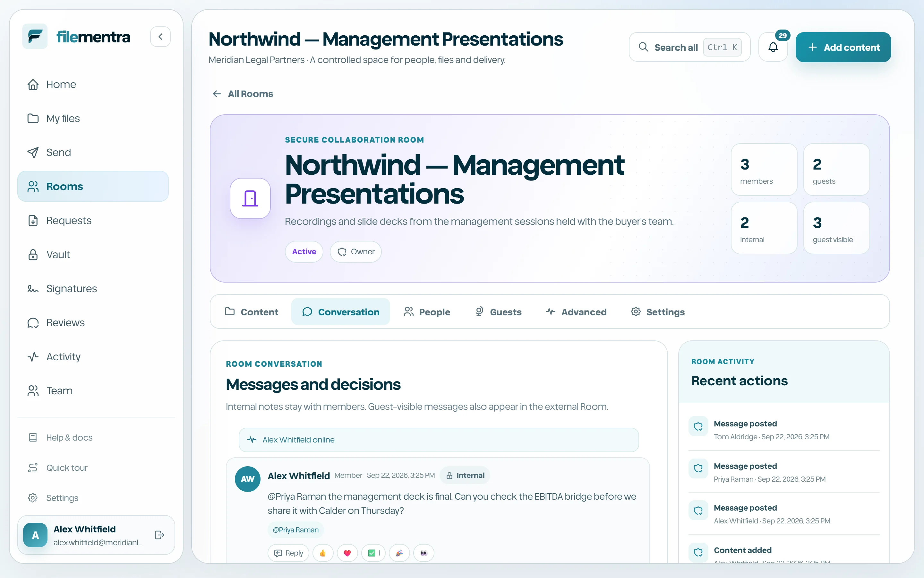Click the Add content button

(843, 47)
